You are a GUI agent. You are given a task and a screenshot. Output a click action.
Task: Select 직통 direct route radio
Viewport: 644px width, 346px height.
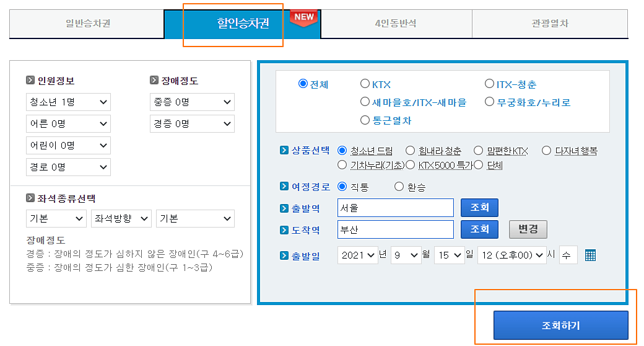coord(342,187)
